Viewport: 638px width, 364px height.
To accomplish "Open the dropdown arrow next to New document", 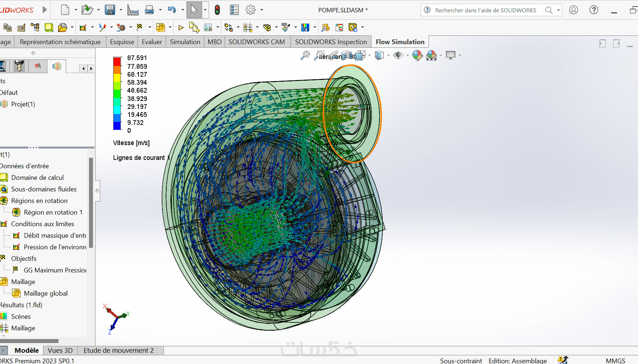I will pyautogui.click(x=75, y=10).
